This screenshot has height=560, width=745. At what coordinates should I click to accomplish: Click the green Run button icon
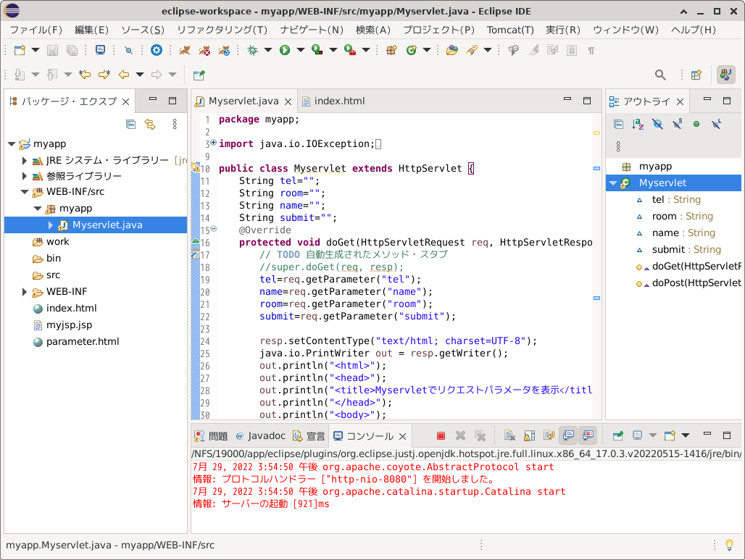pos(285,50)
